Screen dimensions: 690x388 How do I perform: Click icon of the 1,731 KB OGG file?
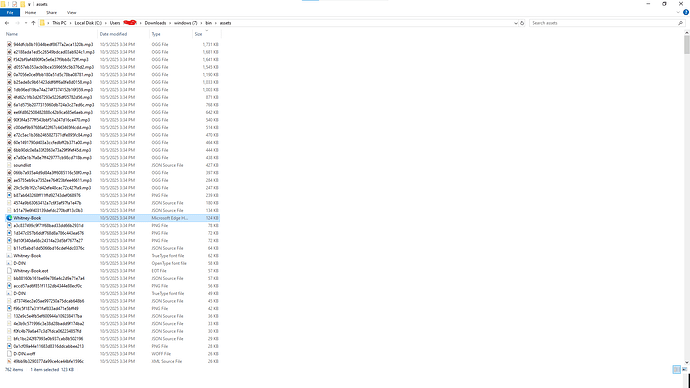coord(9,44)
